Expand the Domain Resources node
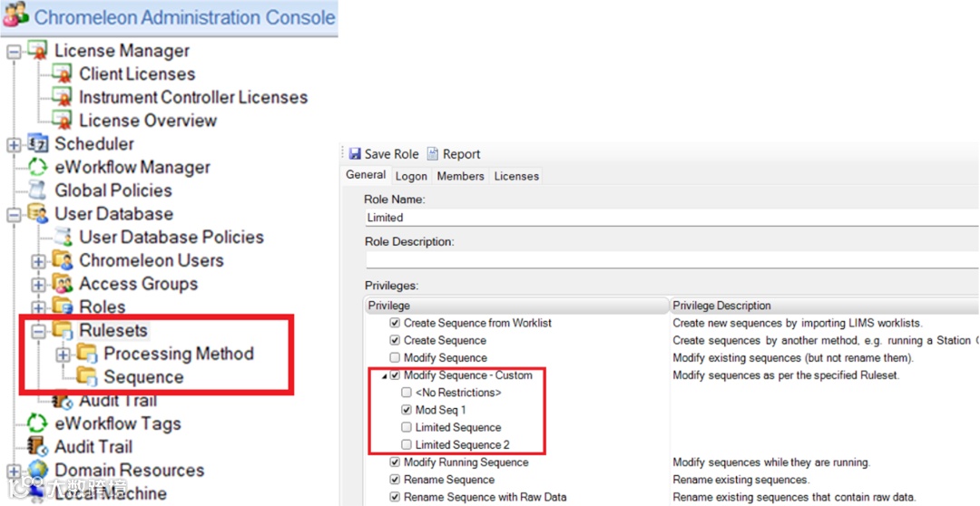This screenshot has height=506, width=980. [15, 471]
